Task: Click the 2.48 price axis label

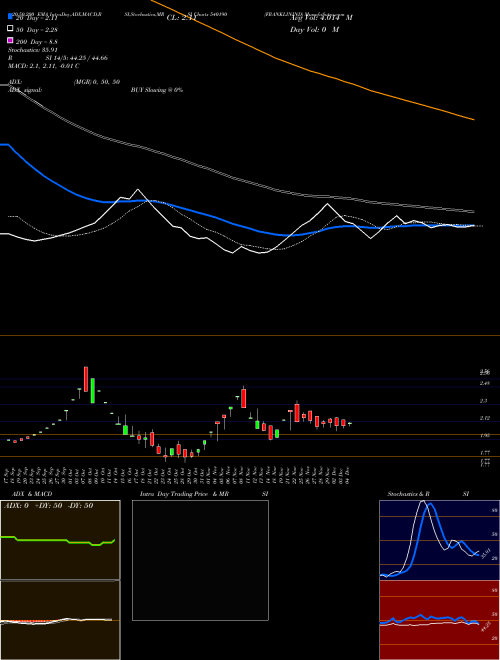Action: click(x=484, y=383)
